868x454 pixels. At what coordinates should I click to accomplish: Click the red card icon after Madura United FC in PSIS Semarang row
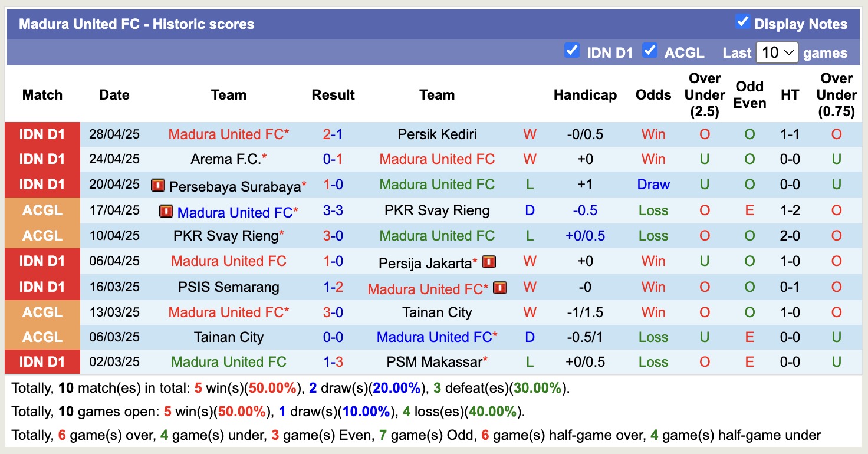[499, 287]
